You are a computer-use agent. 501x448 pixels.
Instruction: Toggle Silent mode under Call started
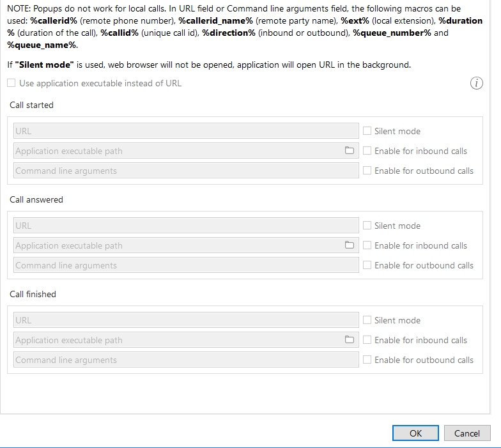pos(367,131)
